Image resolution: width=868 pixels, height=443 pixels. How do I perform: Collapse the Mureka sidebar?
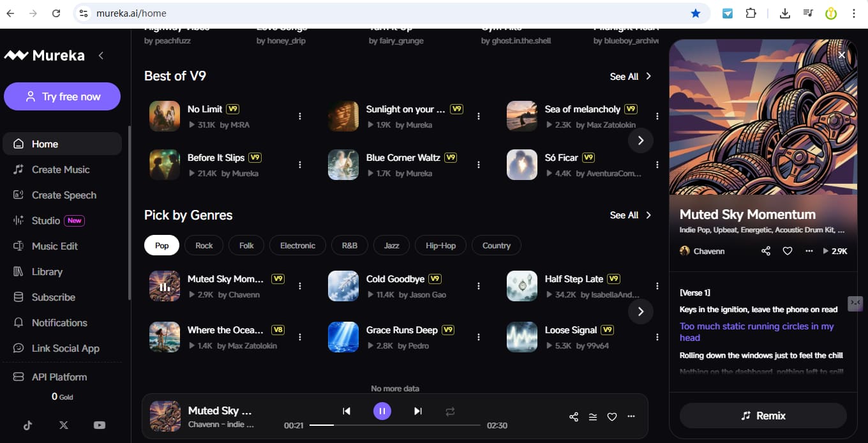tap(100, 56)
